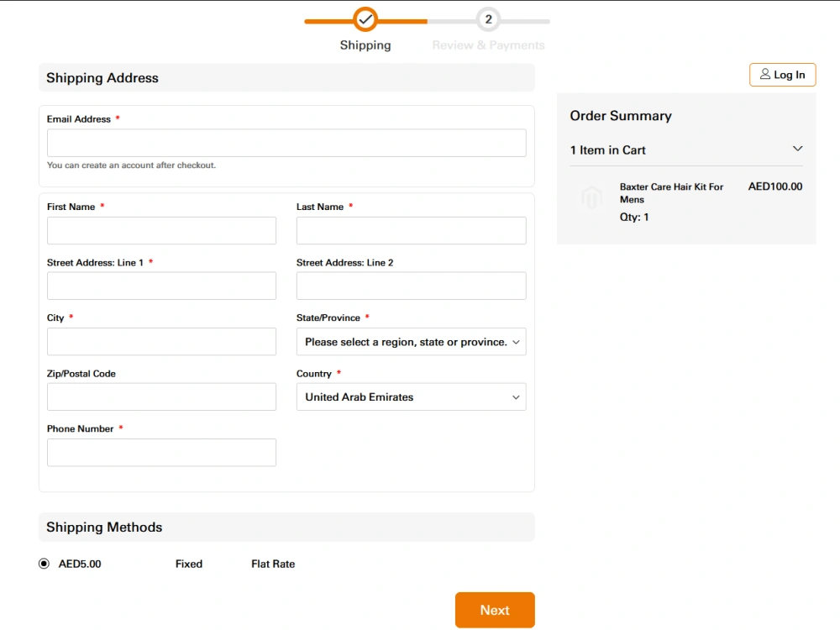Focus the City input field
This screenshot has width=840, height=630.
[161, 342]
